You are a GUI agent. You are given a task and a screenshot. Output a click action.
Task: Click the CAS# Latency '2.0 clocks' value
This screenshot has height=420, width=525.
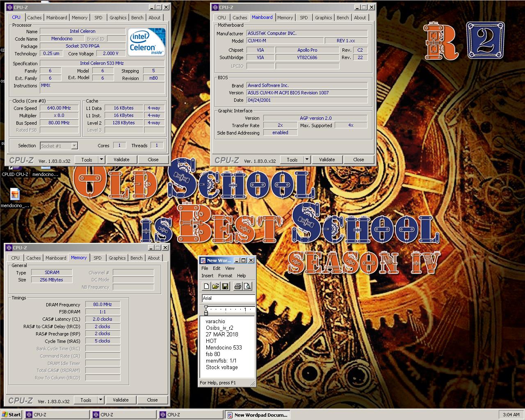(103, 319)
